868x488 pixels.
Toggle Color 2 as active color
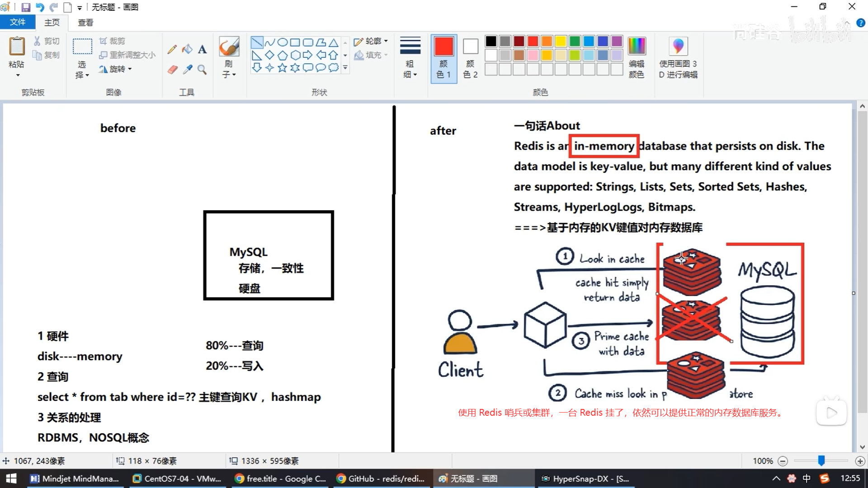pyautogui.click(x=470, y=58)
